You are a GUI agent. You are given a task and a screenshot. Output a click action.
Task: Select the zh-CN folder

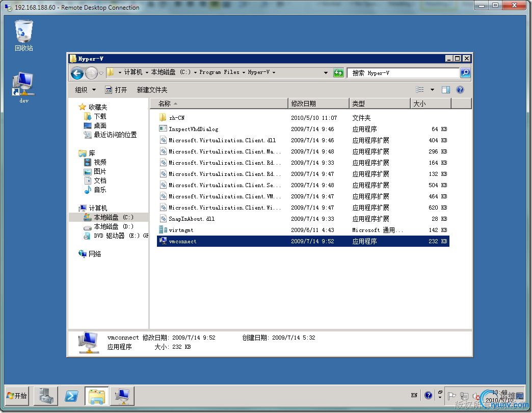pos(303,118)
